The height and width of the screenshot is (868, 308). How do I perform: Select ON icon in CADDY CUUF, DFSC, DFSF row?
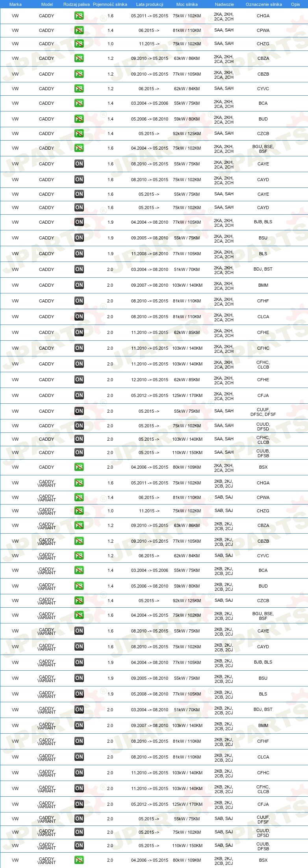(79, 411)
